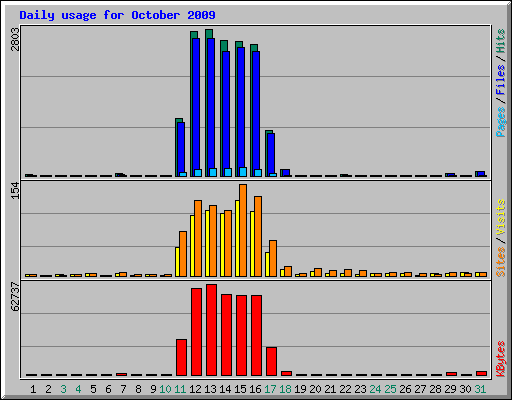The height and width of the screenshot is (400, 512).
Task: Click the green 'Hits' legend label
Action: point(501,41)
